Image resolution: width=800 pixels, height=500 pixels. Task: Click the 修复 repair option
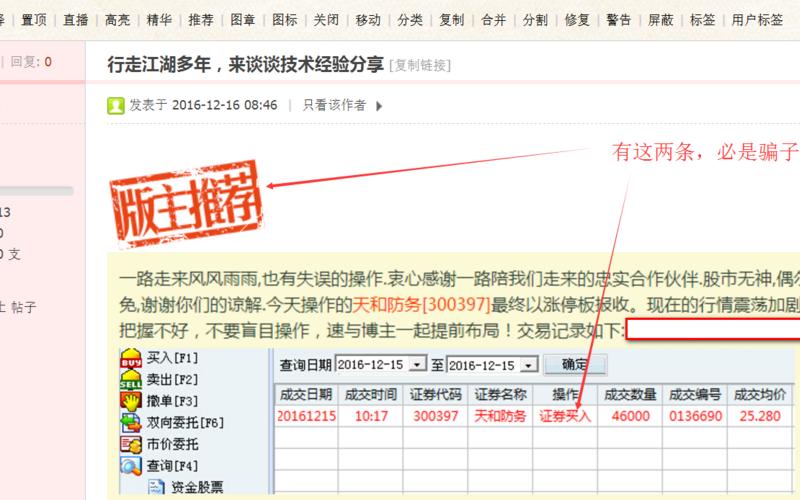pos(577,20)
